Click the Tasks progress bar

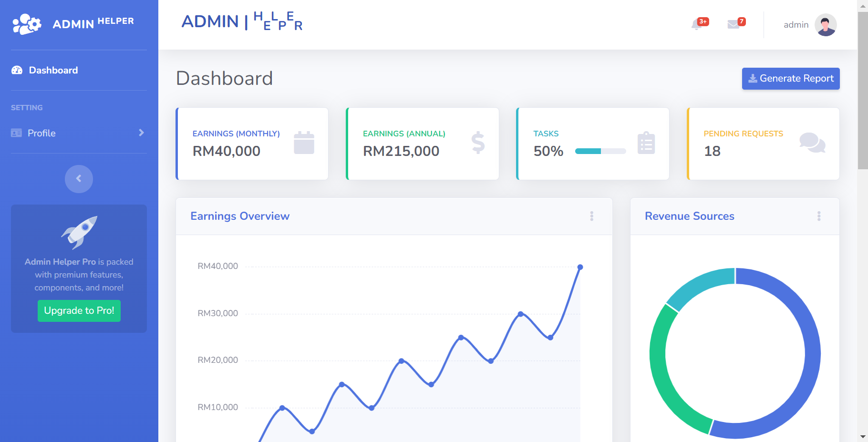click(x=600, y=151)
